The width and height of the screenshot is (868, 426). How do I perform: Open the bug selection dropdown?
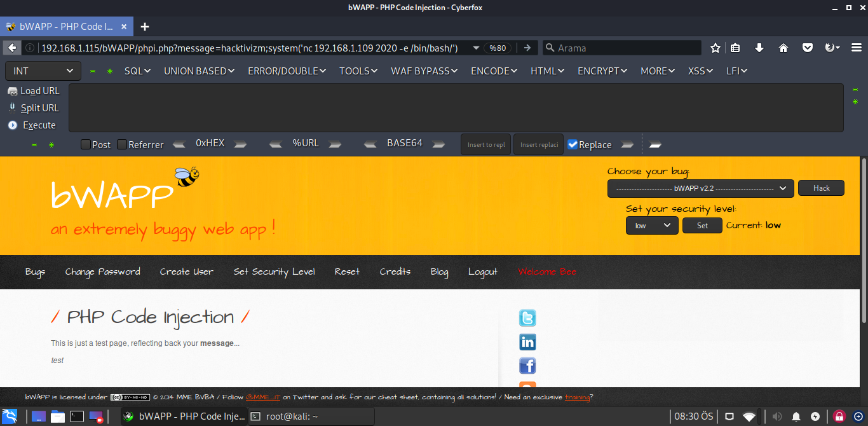(701, 188)
